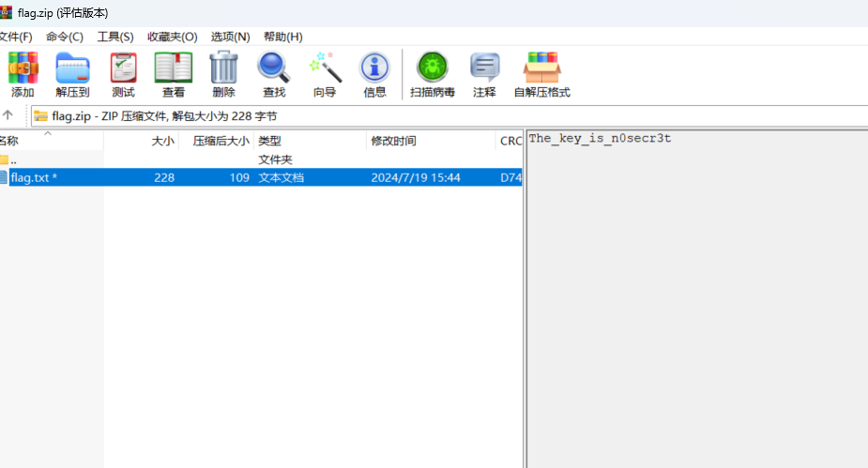Open the Tools (工具) menu
868x468 pixels.
(x=115, y=37)
